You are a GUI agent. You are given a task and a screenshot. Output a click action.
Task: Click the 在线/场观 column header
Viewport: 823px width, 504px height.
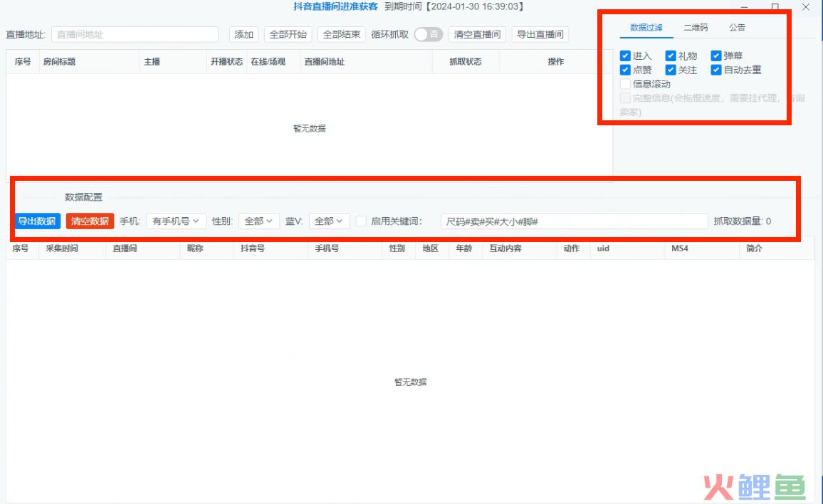tap(268, 61)
